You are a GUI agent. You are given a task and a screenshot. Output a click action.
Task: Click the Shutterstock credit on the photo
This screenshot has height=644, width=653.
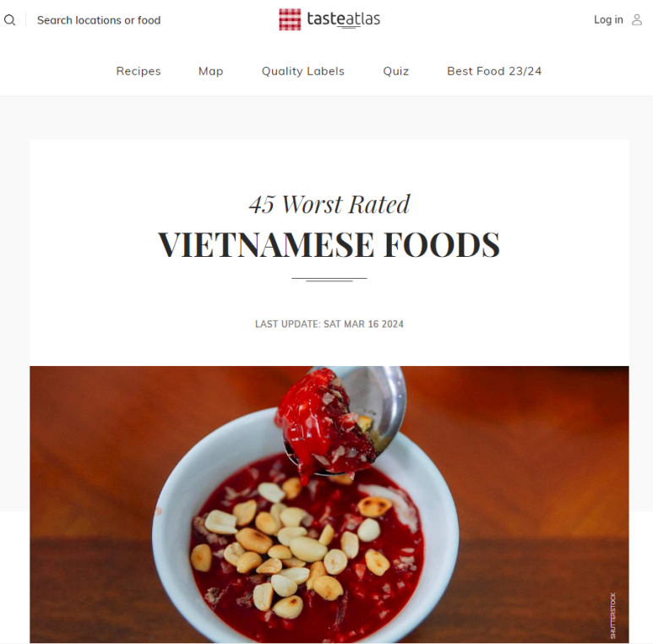coord(612,615)
